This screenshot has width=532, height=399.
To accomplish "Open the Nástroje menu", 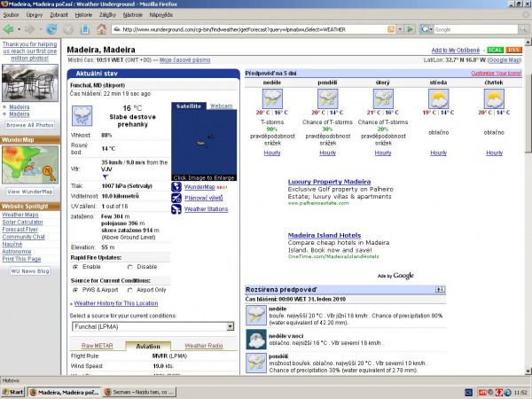I will (133, 15).
